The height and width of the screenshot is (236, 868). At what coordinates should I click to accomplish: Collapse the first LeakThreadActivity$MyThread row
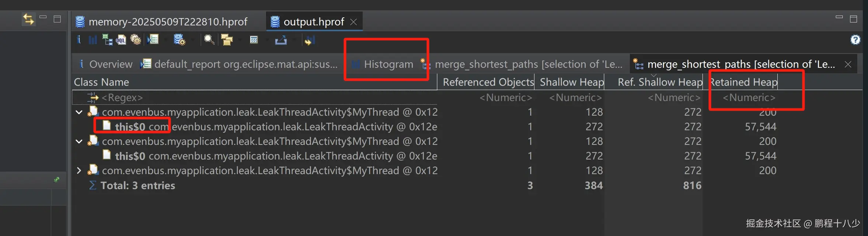79,112
